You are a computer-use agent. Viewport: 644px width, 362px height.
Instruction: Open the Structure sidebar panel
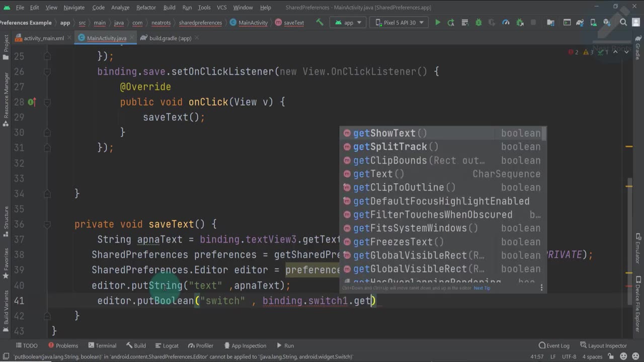click(x=6, y=221)
